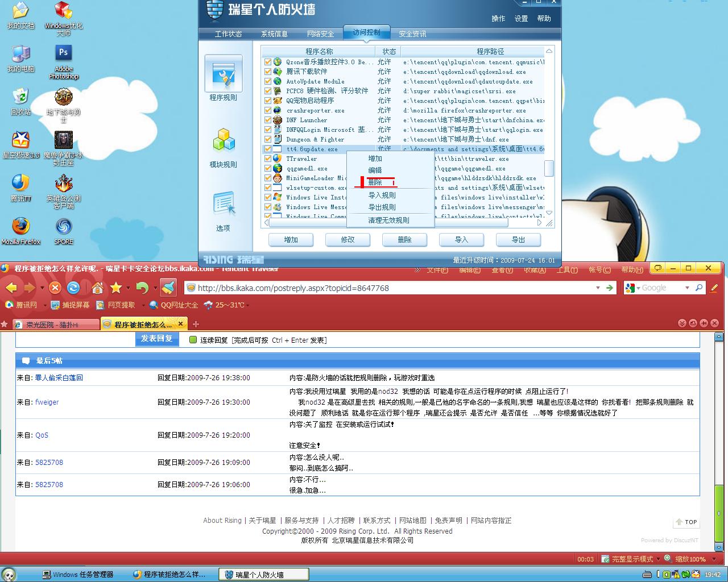Viewport: 728px width, 582px height.
Task: Open the 模块规则 panel in the firewall sidebar
Action: (x=223, y=148)
